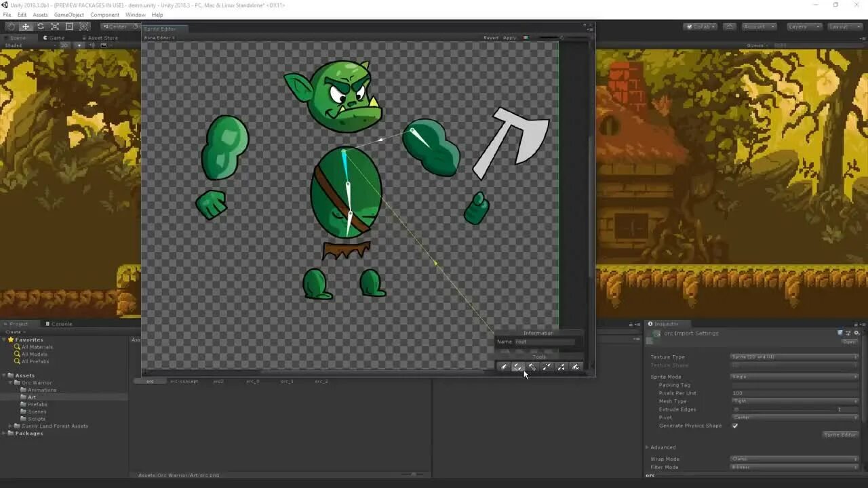Open the Component menu
Viewport: 868px width, 488px height.
point(104,15)
